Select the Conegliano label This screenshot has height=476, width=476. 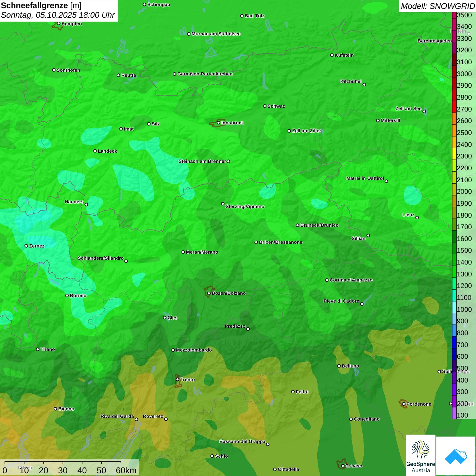pyautogui.click(x=367, y=419)
